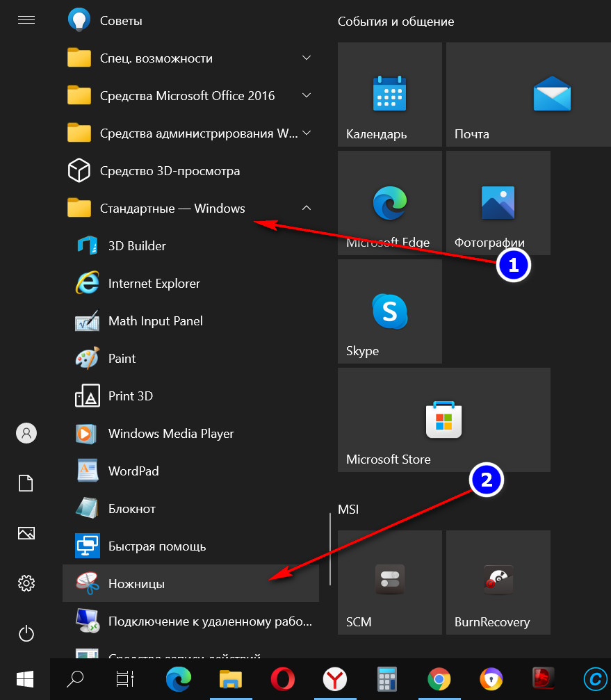Open Pictures from the Start sidebar
The image size is (611, 700).
(x=26, y=533)
